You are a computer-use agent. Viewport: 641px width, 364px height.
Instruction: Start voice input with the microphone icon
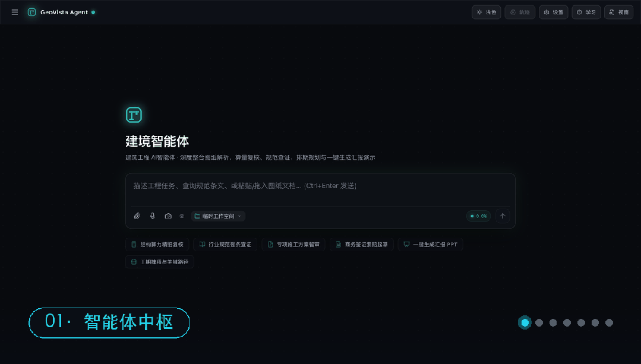coord(153,216)
